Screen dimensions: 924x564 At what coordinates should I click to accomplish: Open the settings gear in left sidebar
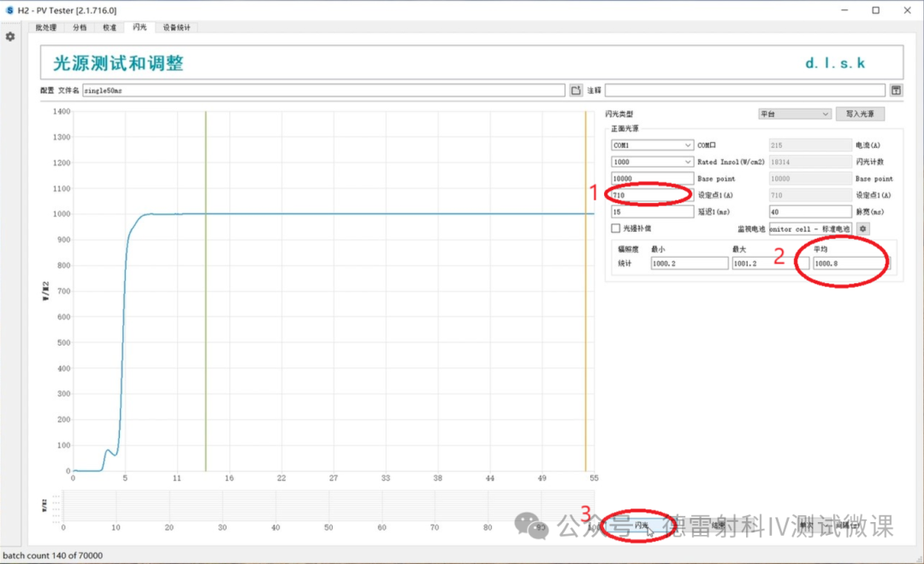coord(10,37)
